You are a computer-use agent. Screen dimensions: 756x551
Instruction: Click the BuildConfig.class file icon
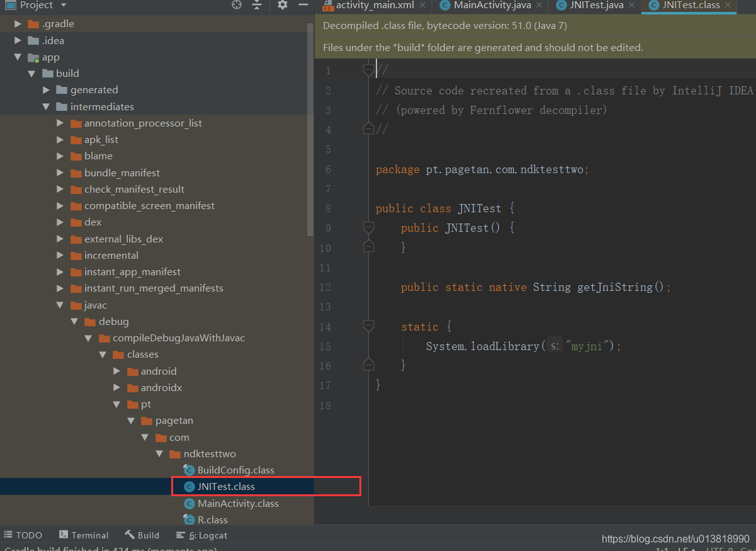coord(189,470)
